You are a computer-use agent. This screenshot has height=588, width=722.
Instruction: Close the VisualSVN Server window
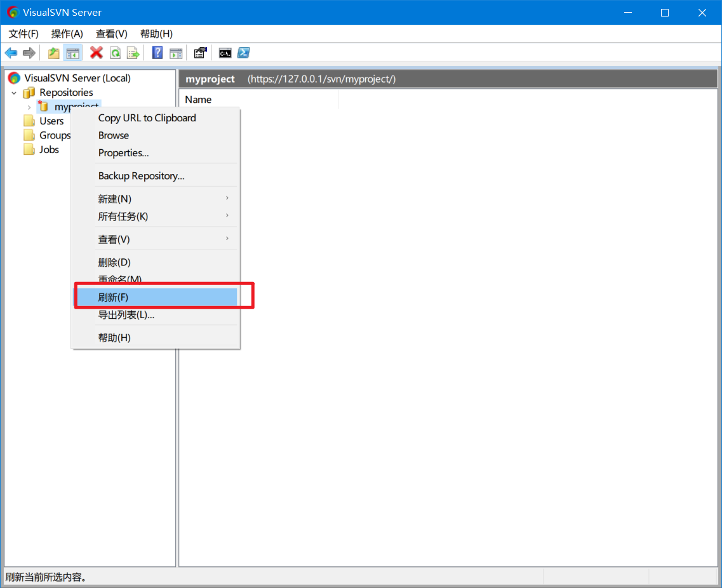click(x=702, y=13)
